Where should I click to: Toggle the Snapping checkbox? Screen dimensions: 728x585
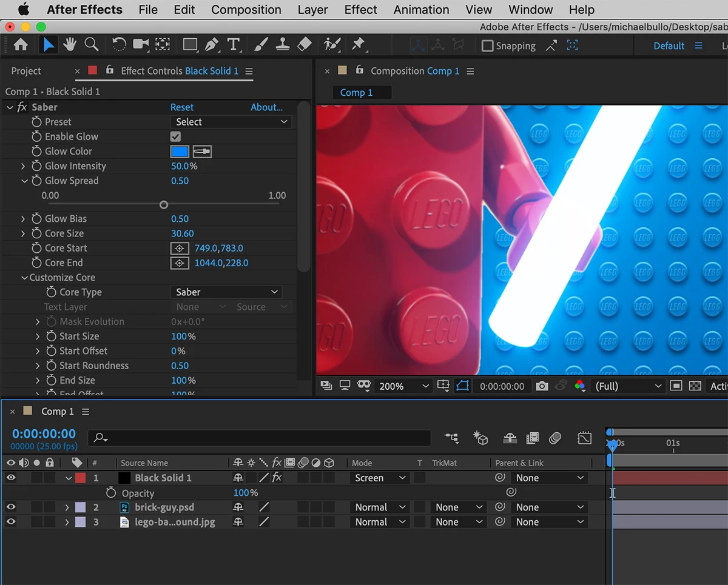pyautogui.click(x=487, y=45)
